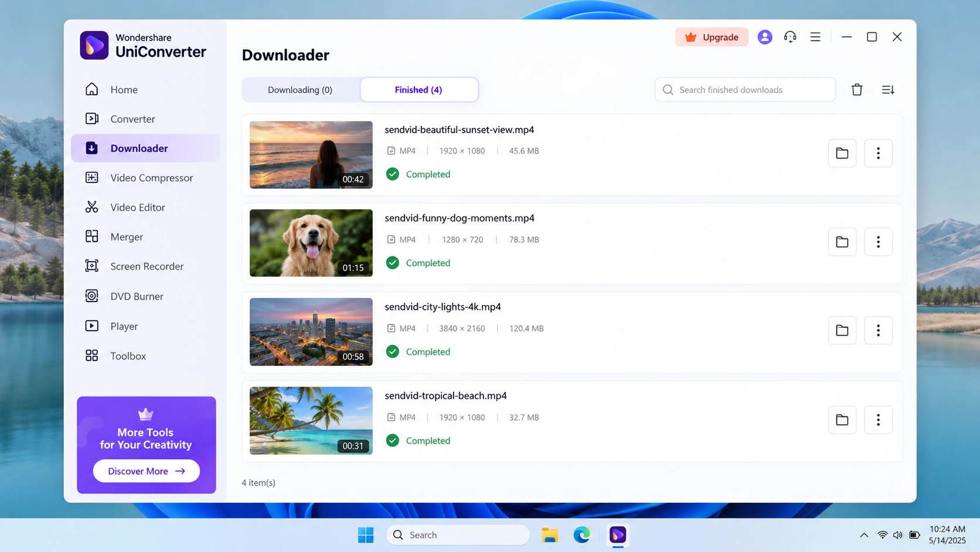Select the Finished (4) tab
Screen dimensions: 980x552
418,90
